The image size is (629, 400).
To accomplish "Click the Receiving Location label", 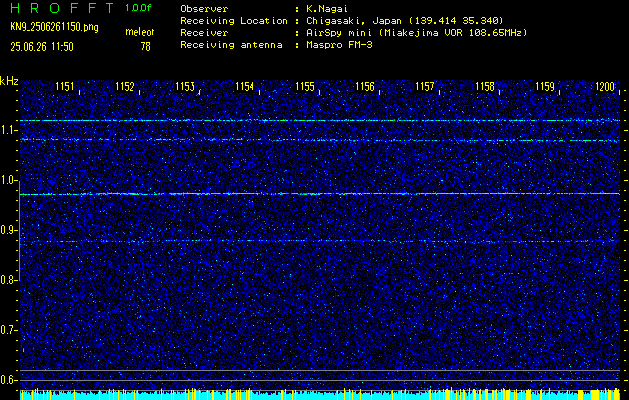I will click(234, 21).
